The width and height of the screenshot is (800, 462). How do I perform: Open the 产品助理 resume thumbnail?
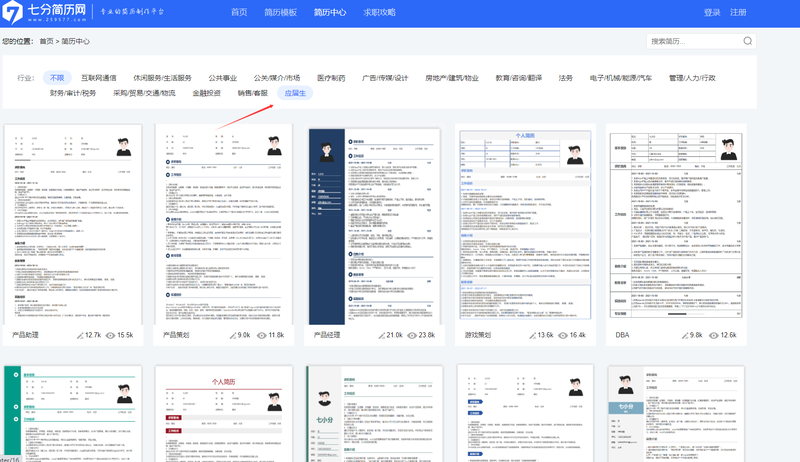[x=73, y=224]
